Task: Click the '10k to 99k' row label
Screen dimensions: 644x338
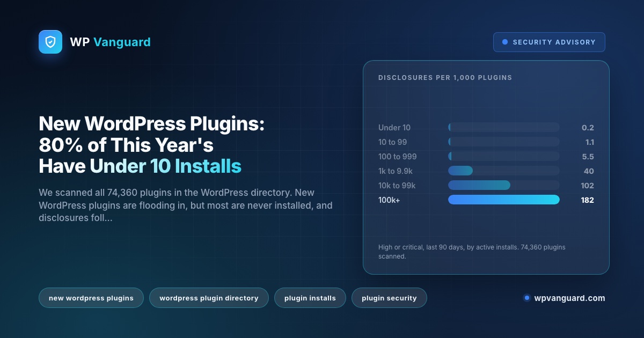Action: tap(397, 186)
